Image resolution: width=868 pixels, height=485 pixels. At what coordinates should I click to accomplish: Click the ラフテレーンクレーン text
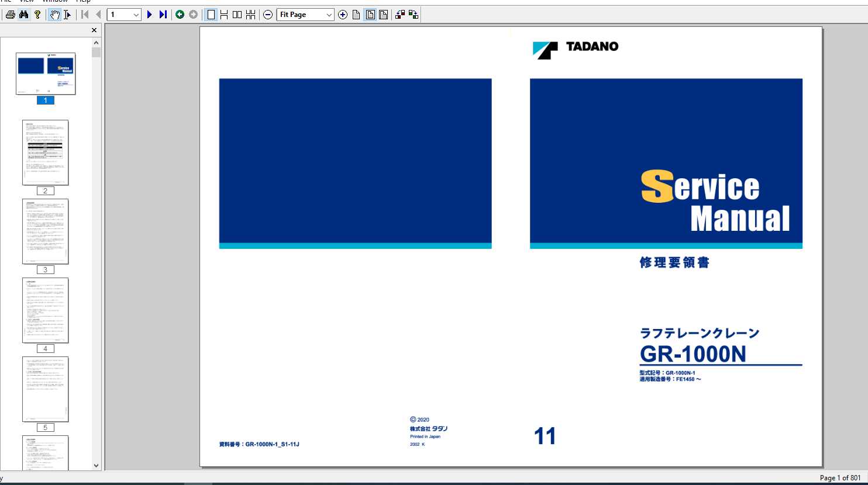click(700, 334)
